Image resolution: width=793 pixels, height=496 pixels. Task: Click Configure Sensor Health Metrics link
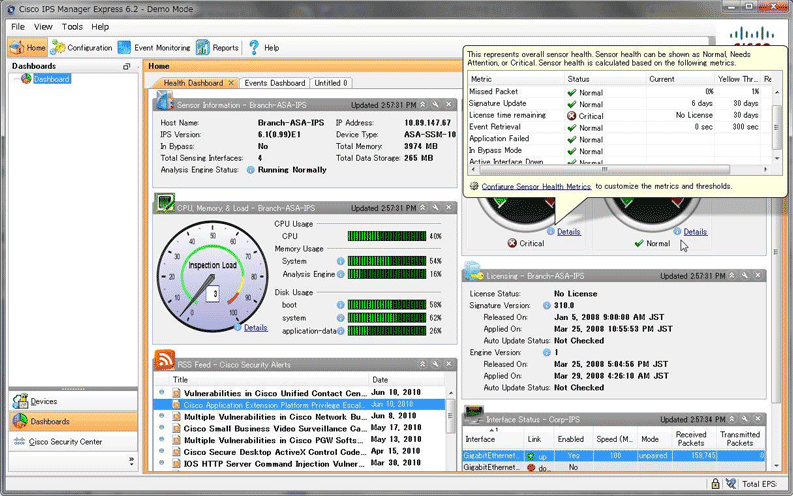pos(536,186)
